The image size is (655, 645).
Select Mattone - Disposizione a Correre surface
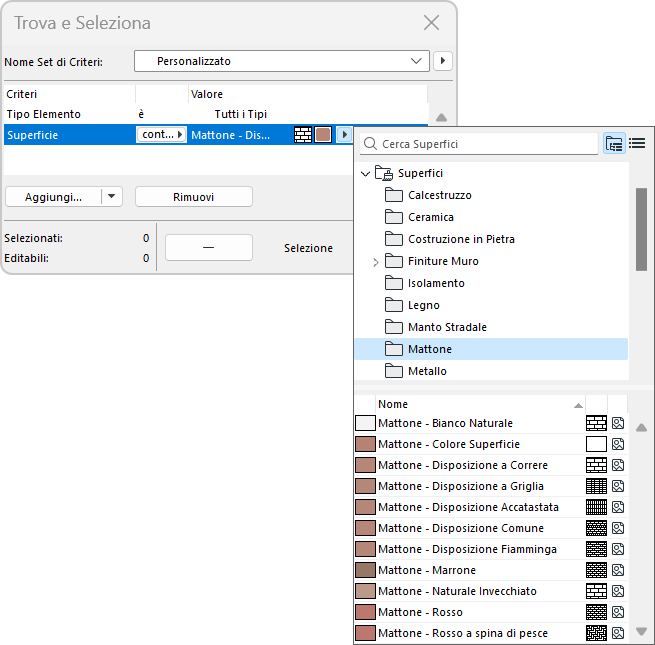(463, 465)
